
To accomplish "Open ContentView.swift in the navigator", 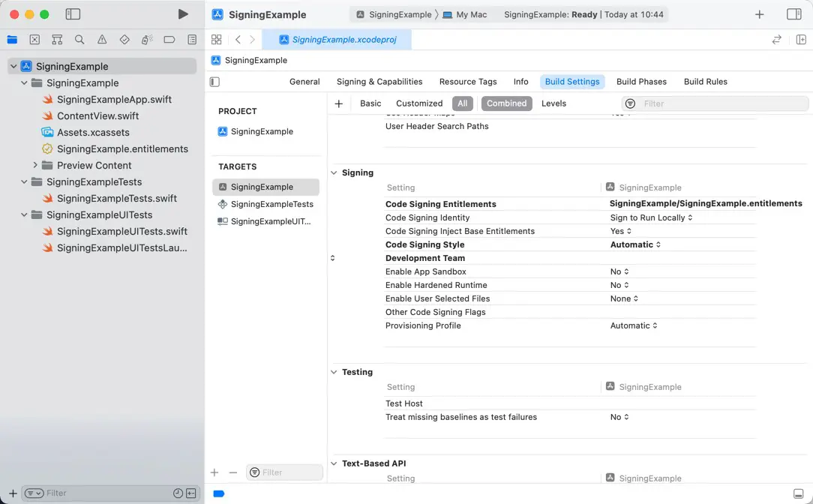I will (x=98, y=116).
